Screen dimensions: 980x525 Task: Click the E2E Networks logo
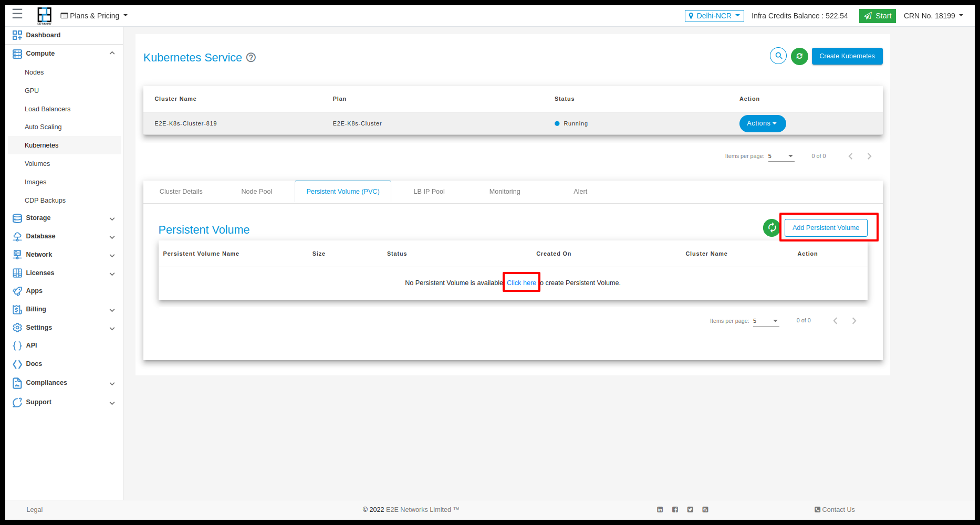(45, 16)
